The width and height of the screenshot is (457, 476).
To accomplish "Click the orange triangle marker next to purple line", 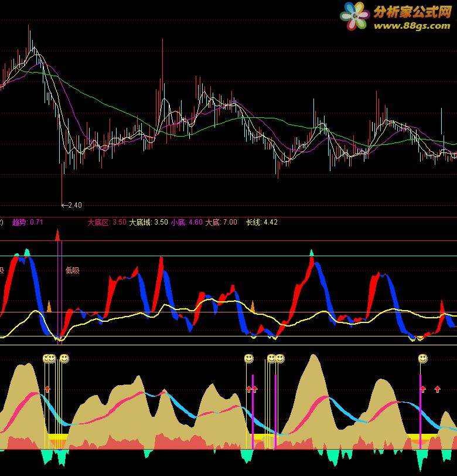I will (x=49, y=307).
